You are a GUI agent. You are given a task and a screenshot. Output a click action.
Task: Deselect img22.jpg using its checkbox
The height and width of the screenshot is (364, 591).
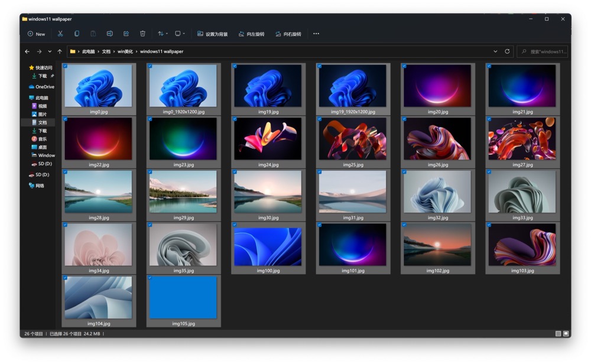coord(65,119)
